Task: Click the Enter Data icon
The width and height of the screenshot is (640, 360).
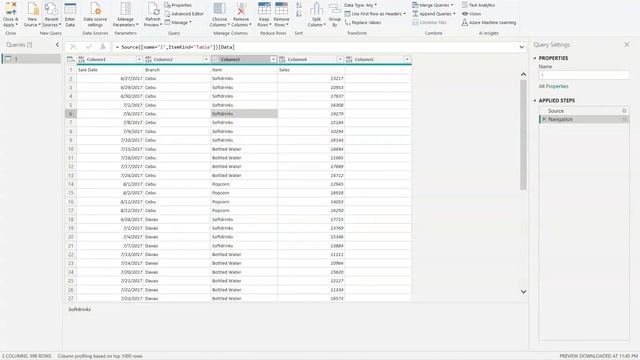Action: (x=70, y=9)
